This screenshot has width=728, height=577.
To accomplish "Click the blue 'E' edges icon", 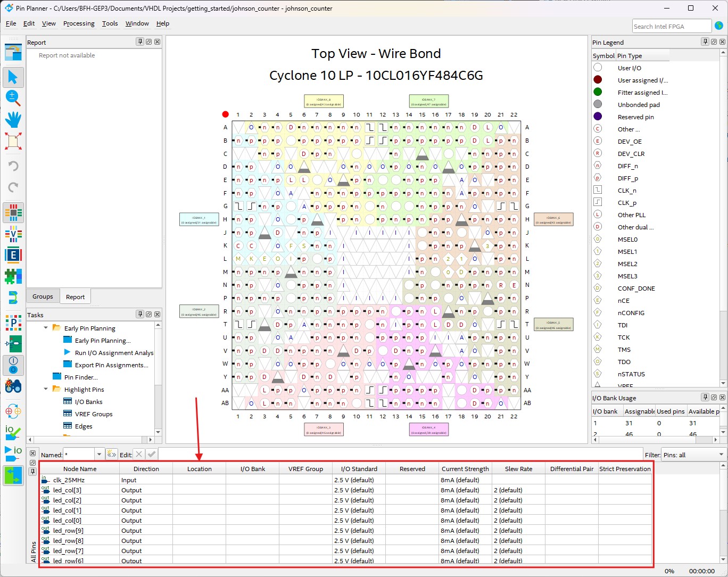I will [13, 255].
